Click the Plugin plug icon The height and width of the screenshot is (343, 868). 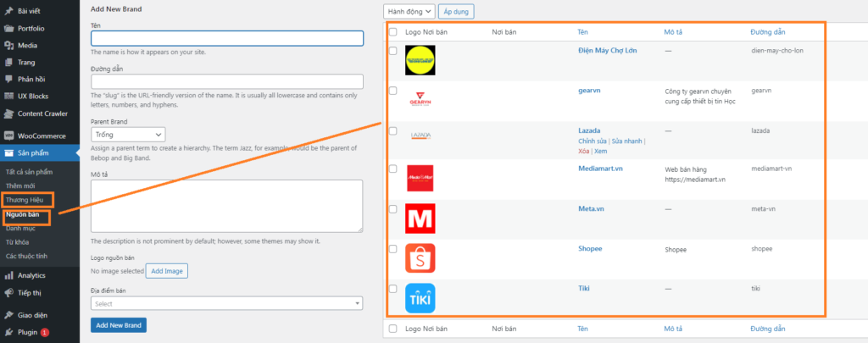(x=8, y=333)
